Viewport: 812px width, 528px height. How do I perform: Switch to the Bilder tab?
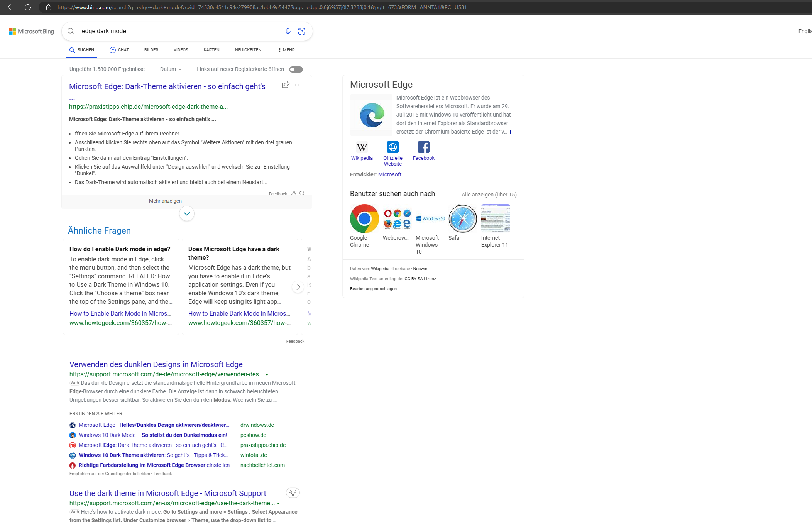(151, 50)
